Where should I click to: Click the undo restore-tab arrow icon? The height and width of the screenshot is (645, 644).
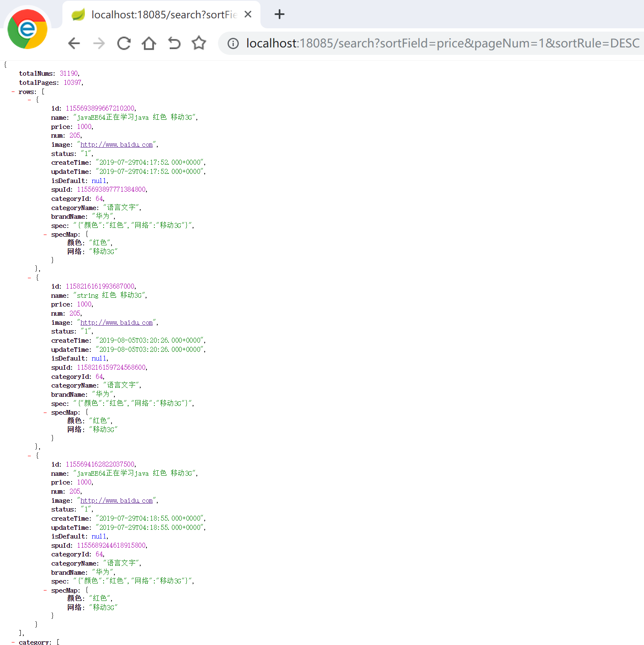tap(174, 43)
